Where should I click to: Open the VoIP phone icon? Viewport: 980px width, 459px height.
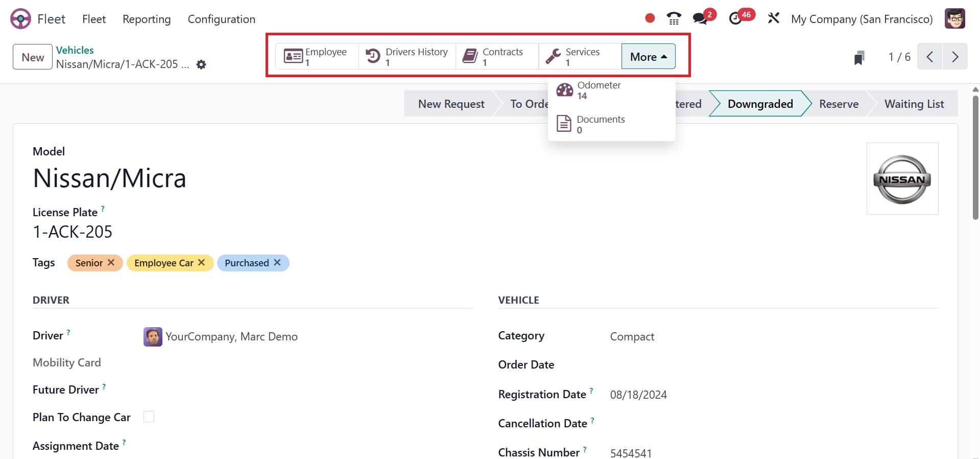click(x=674, y=18)
